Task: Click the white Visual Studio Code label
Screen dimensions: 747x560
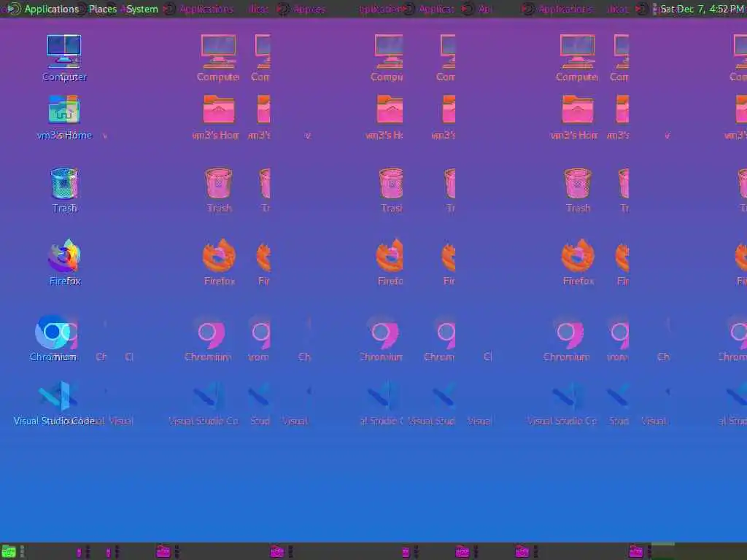Action: pyautogui.click(x=54, y=421)
